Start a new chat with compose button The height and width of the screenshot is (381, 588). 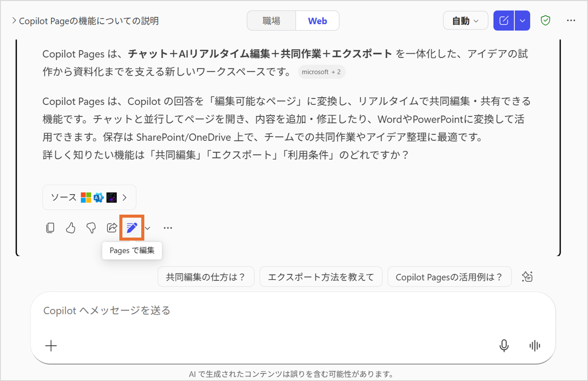pos(503,21)
